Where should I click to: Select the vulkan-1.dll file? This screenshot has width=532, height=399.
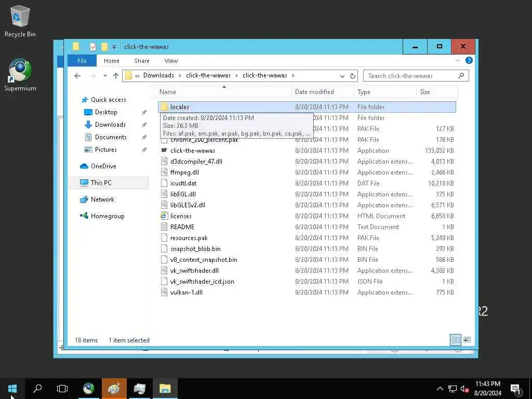[x=187, y=292]
